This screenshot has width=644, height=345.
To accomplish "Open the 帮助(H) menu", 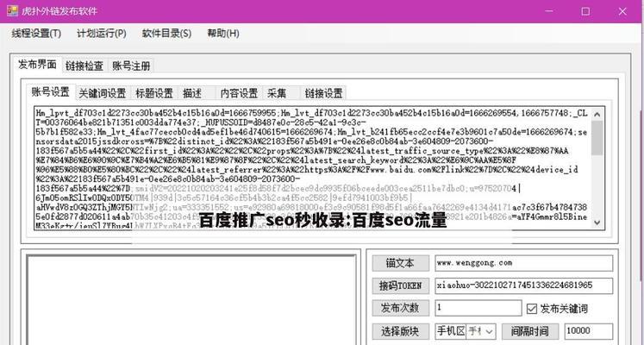I will point(223,34).
